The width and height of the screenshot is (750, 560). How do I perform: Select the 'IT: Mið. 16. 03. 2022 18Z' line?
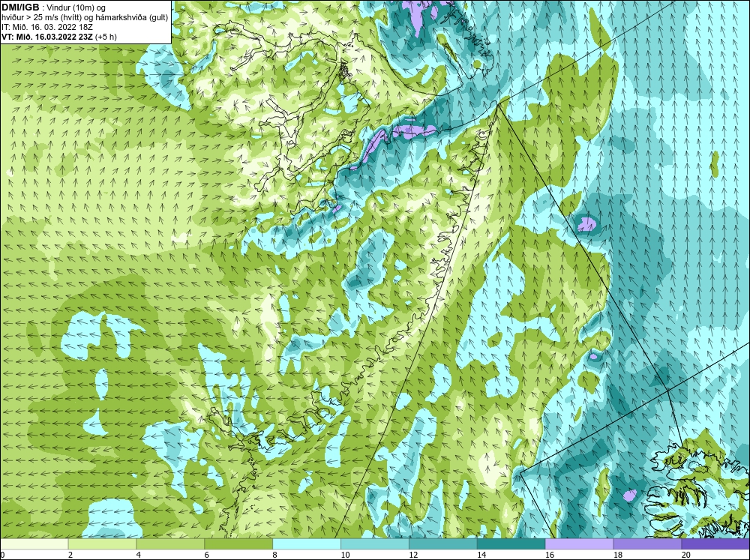click(46, 27)
